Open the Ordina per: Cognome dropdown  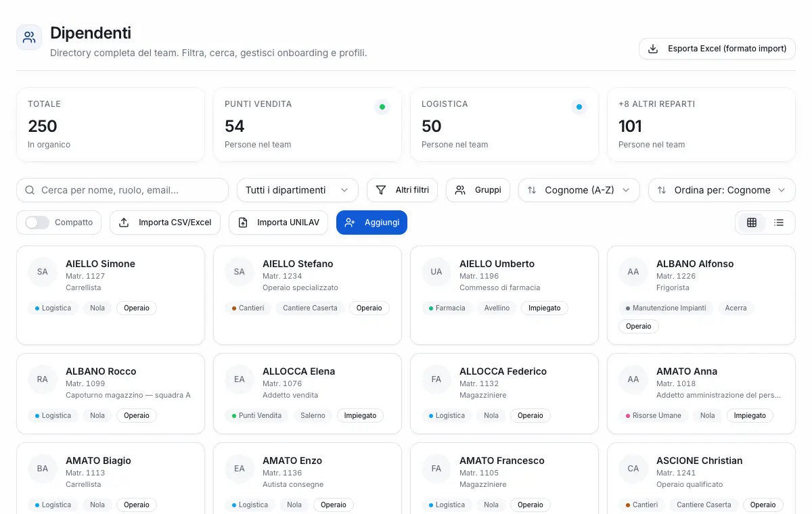tap(722, 190)
